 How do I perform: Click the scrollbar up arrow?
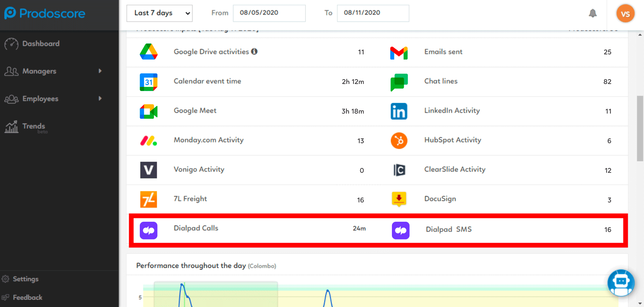pyautogui.click(x=640, y=34)
